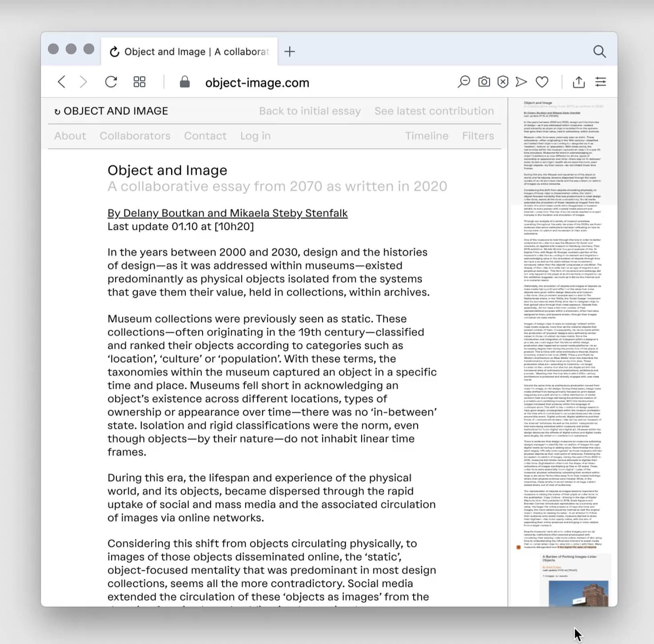Click the authors byline link

[x=228, y=213]
